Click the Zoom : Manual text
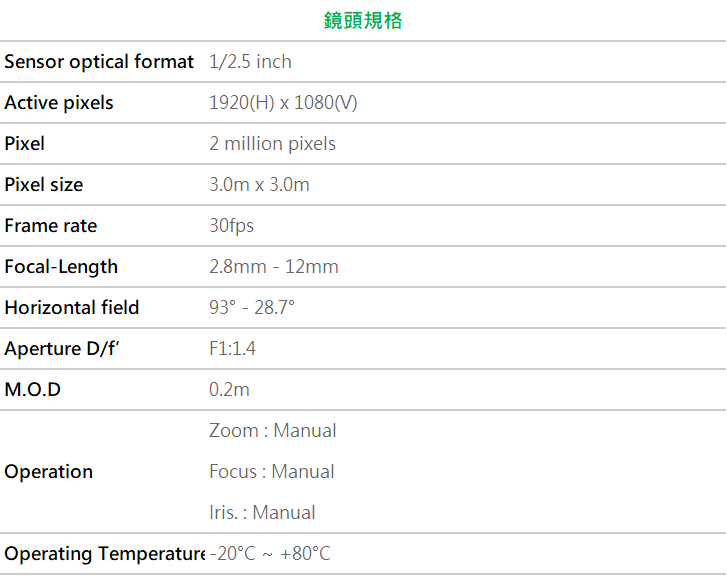 tap(272, 431)
